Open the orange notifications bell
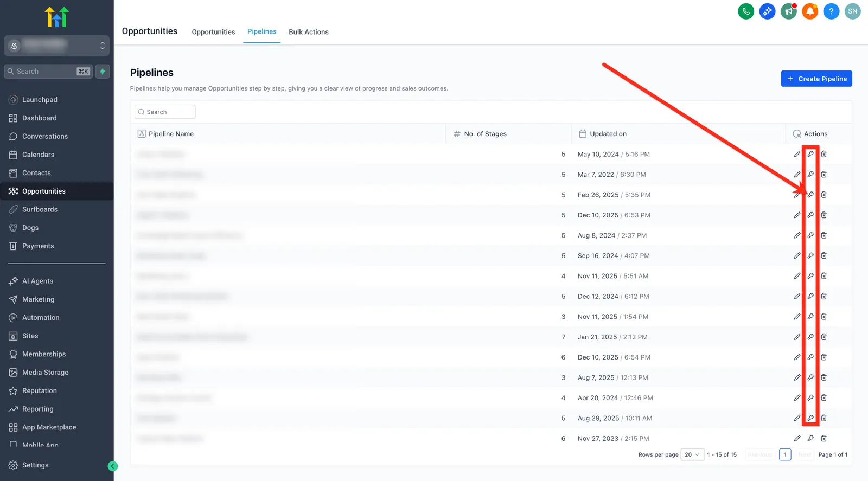Screen dimensions: 868x481 (810, 11)
